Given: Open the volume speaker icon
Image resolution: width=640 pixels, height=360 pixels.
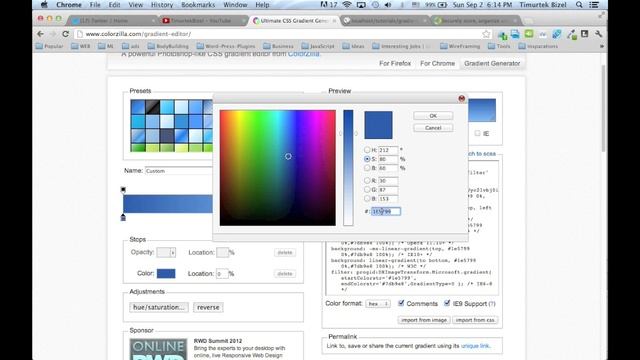Looking at the screenshot, I should [388, 5].
